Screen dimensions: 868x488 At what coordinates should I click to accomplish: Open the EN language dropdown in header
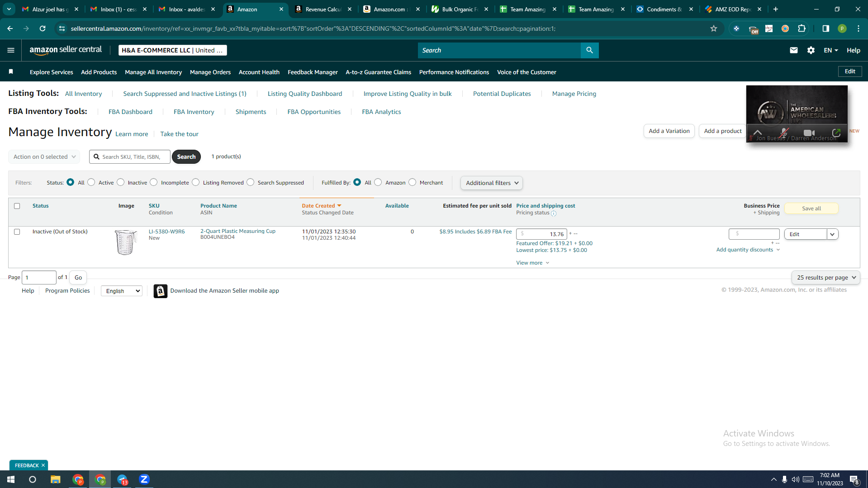[831, 50]
